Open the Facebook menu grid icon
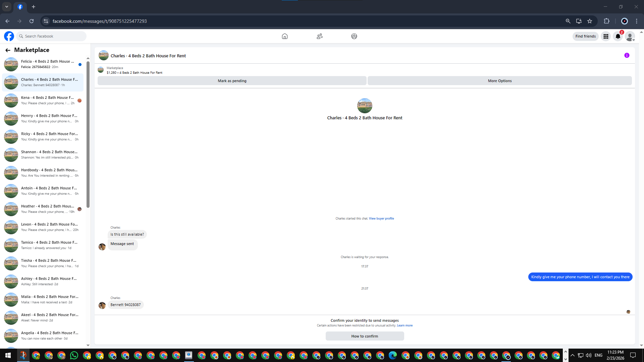This screenshot has width=644, height=362. (x=606, y=36)
